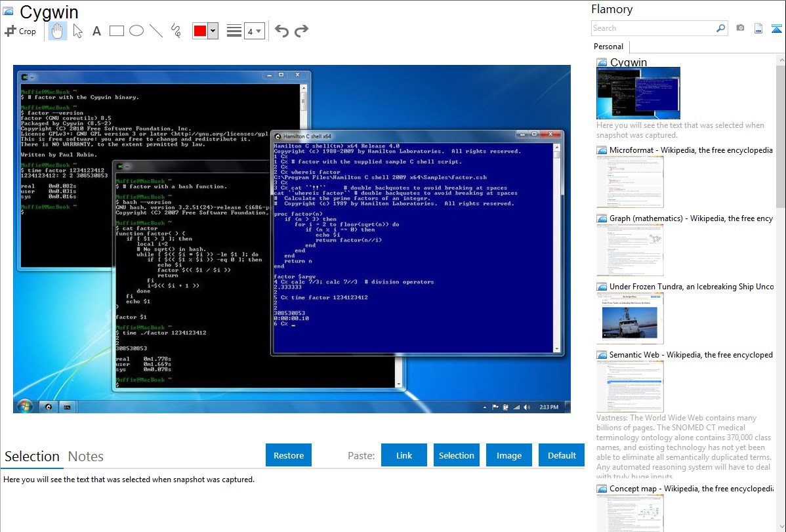Open the Graph (mathematics) snapshot title

tap(691, 218)
